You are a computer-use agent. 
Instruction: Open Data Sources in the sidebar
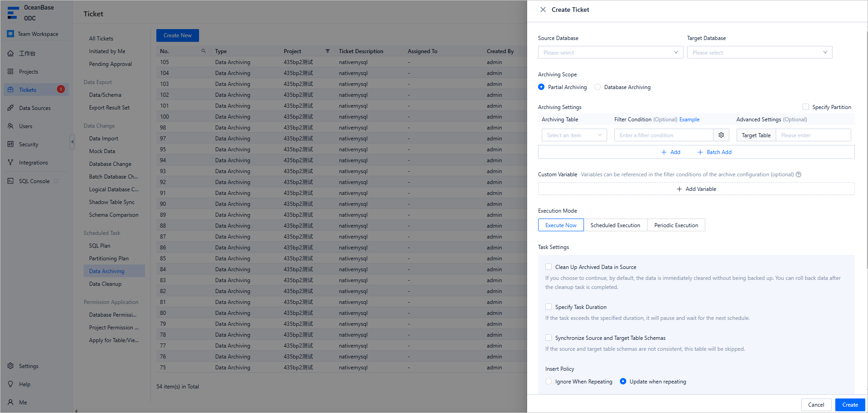click(x=35, y=108)
